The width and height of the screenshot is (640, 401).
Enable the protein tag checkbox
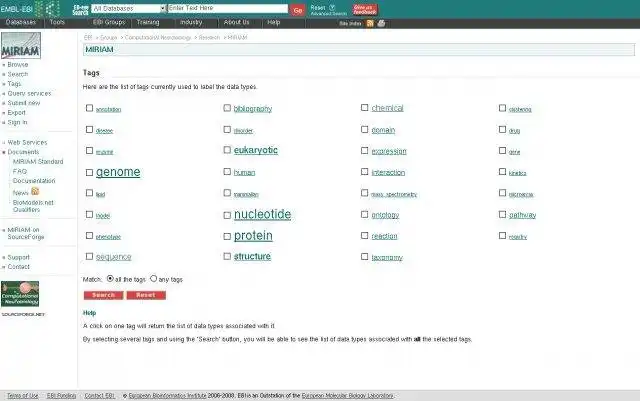[x=227, y=236]
